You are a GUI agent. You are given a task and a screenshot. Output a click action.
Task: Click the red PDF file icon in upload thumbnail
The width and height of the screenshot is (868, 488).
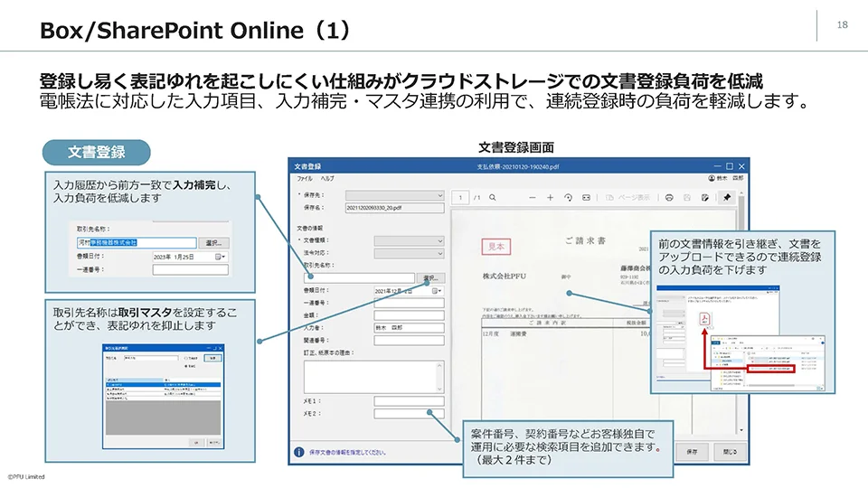[704, 319]
